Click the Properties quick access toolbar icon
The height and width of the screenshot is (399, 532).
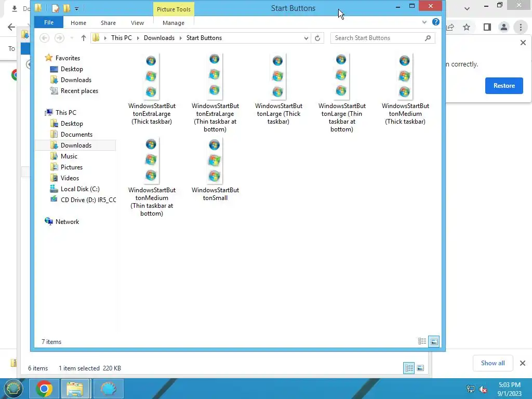coord(56,8)
